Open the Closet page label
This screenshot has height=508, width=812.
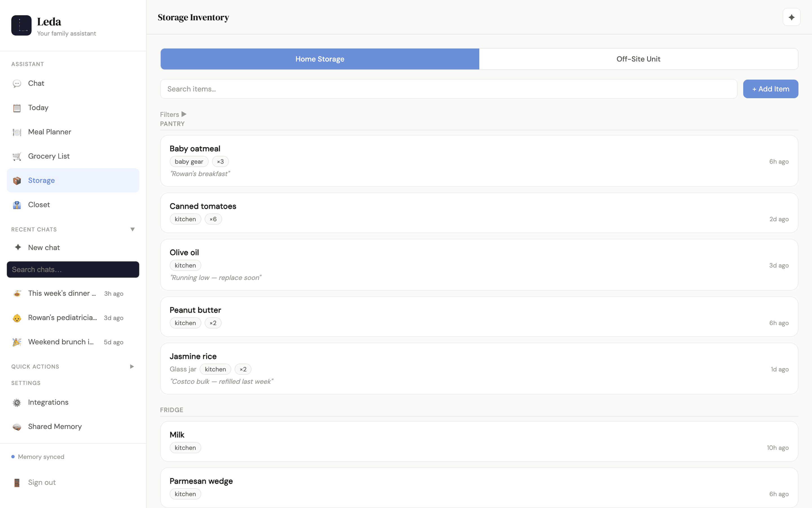tap(39, 205)
